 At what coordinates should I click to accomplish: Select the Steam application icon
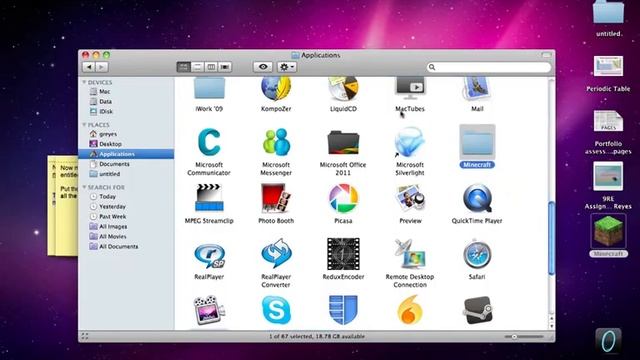[477, 310]
